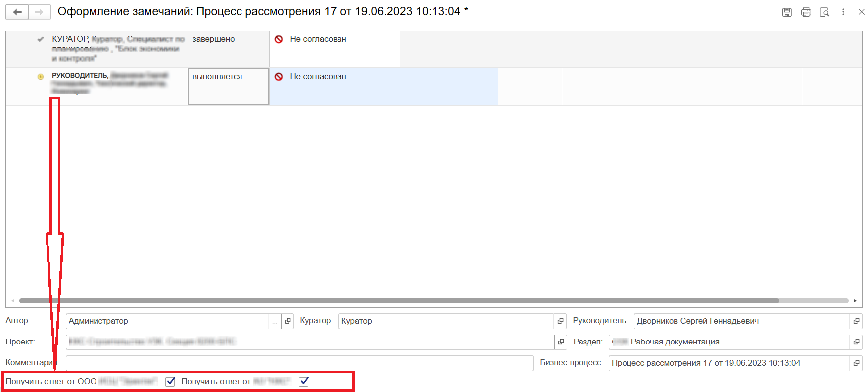Go back with the left arrow button
The image size is (868, 392).
[x=17, y=12]
